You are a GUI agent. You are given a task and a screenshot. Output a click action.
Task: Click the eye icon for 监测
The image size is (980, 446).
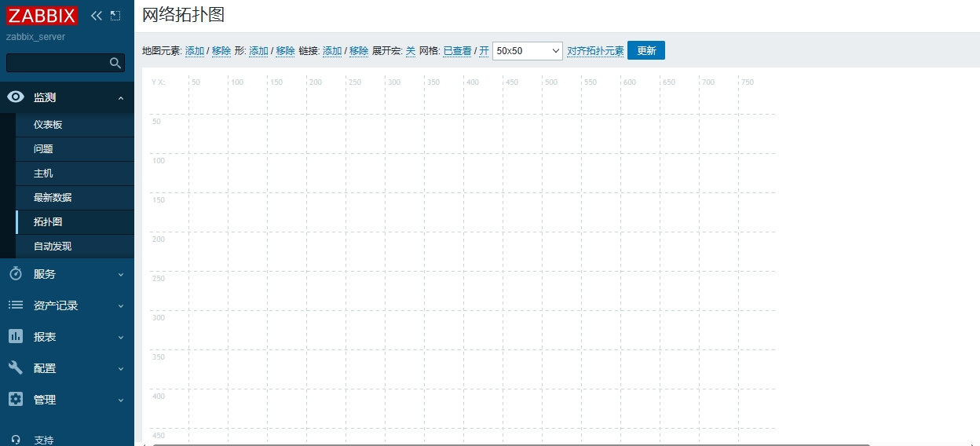coord(16,97)
